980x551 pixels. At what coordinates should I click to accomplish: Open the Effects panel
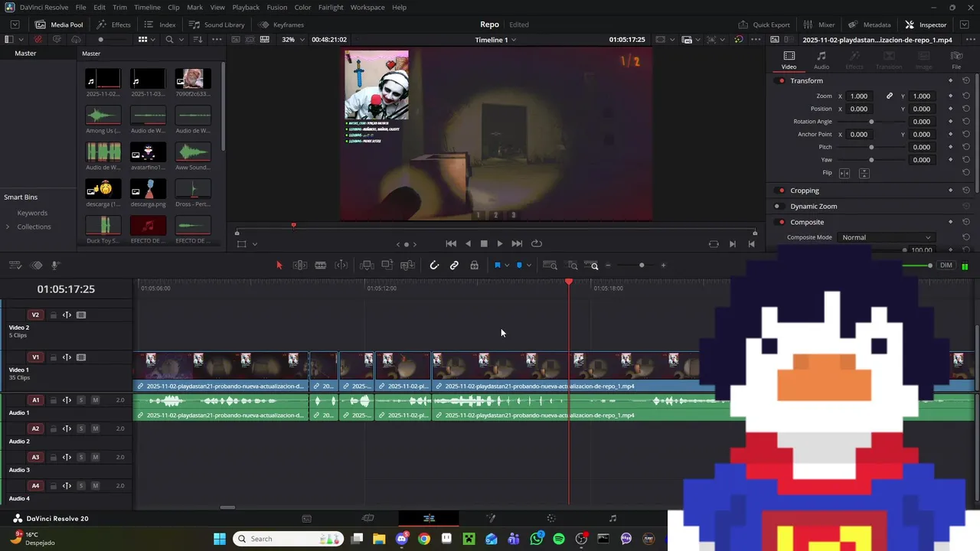[113, 24]
